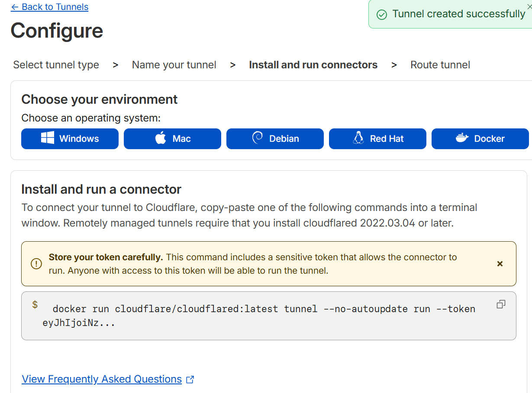Choose Debian operating system

(275, 138)
